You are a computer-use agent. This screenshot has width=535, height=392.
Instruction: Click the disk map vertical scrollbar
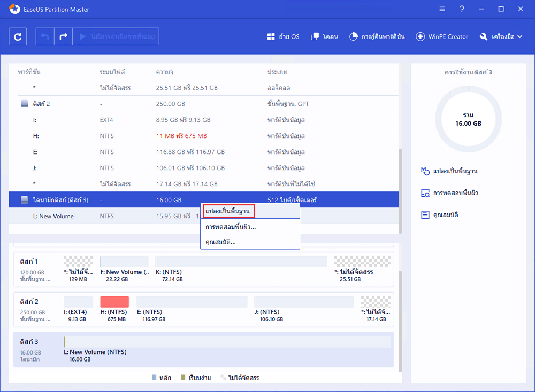(401, 321)
